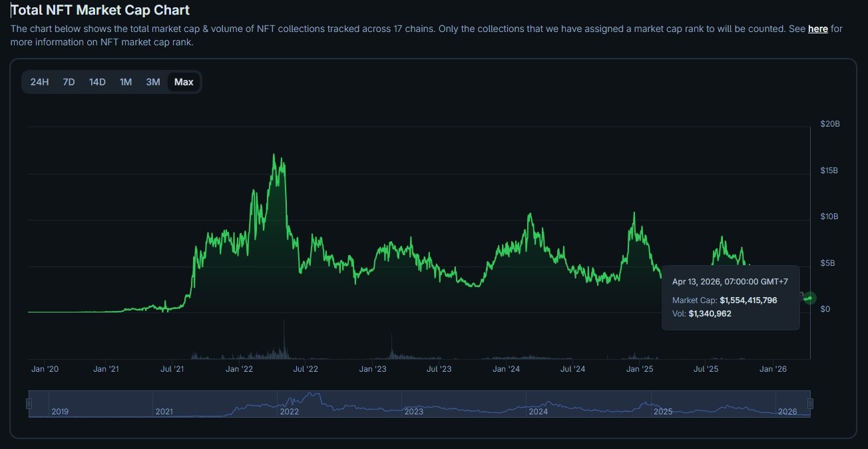Click 2022 in the navigator timeline

[290, 412]
